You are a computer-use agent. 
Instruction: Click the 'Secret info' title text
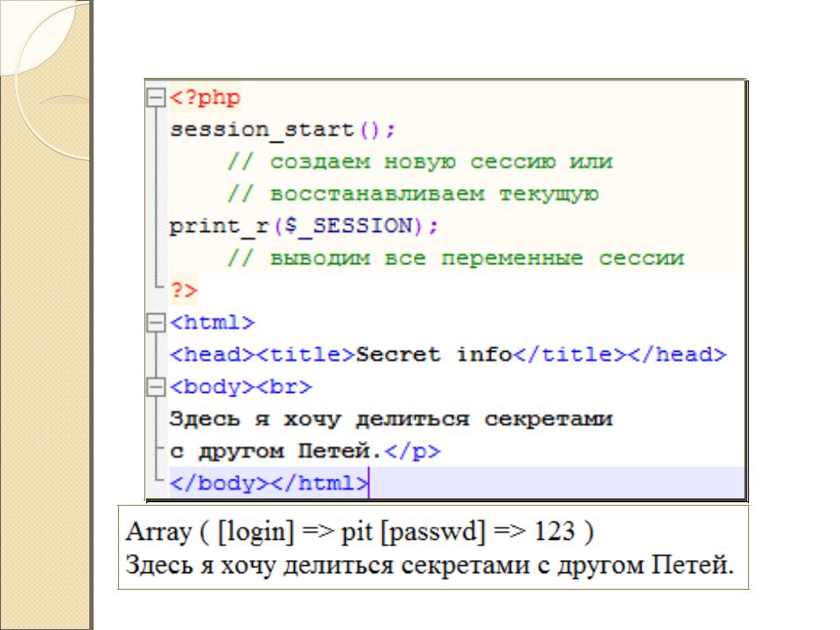click(435, 354)
